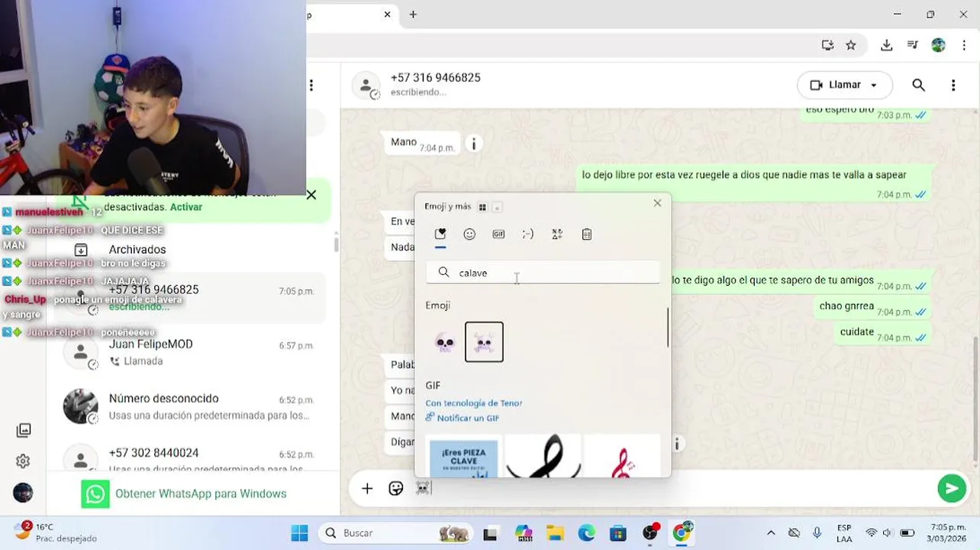Choose the black clef GIF thumbnail

[x=543, y=456]
